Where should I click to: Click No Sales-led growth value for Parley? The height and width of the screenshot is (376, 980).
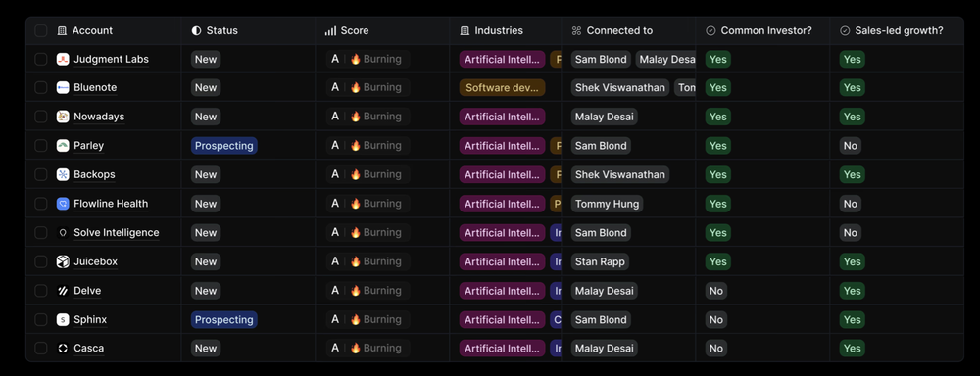click(850, 146)
